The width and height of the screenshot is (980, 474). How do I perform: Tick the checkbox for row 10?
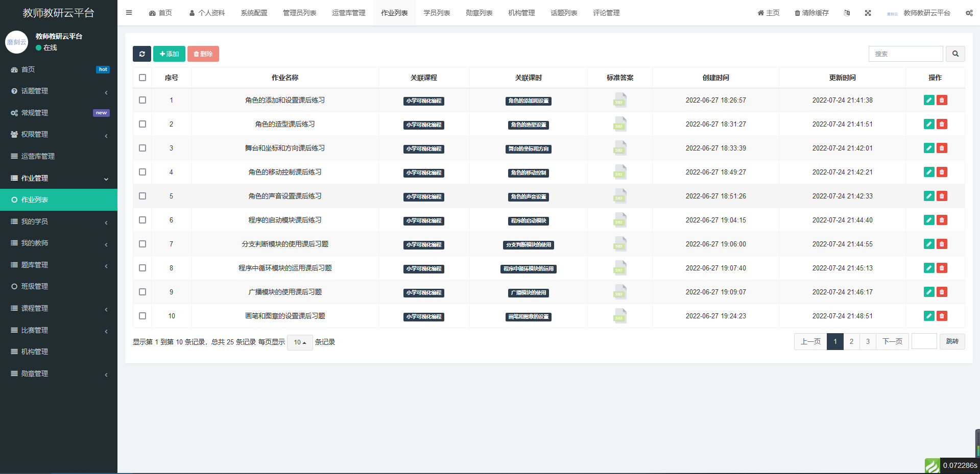pyautogui.click(x=142, y=316)
